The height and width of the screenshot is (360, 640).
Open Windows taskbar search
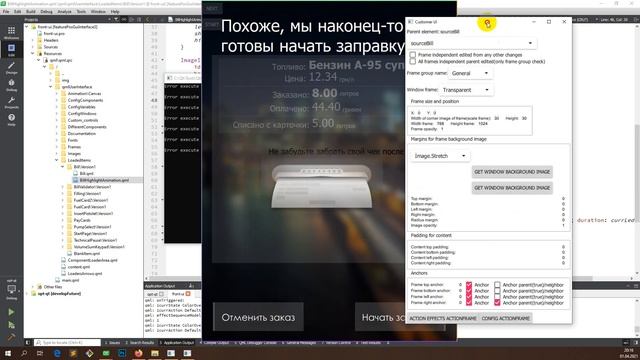tap(24, 353)
